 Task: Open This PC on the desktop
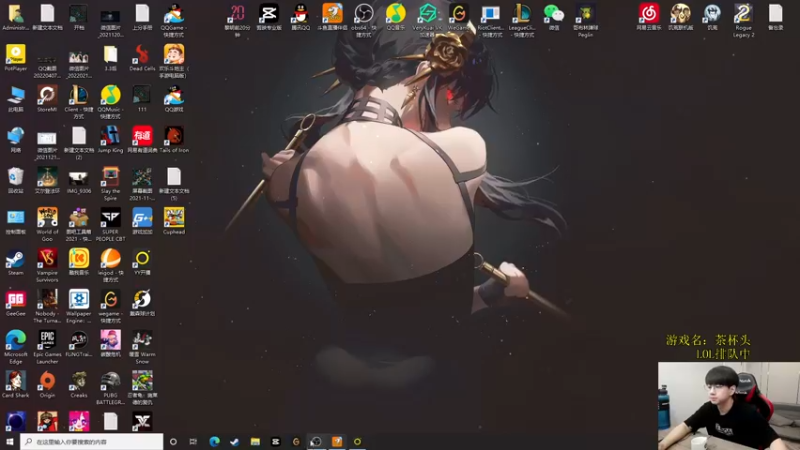coord(16,99)
